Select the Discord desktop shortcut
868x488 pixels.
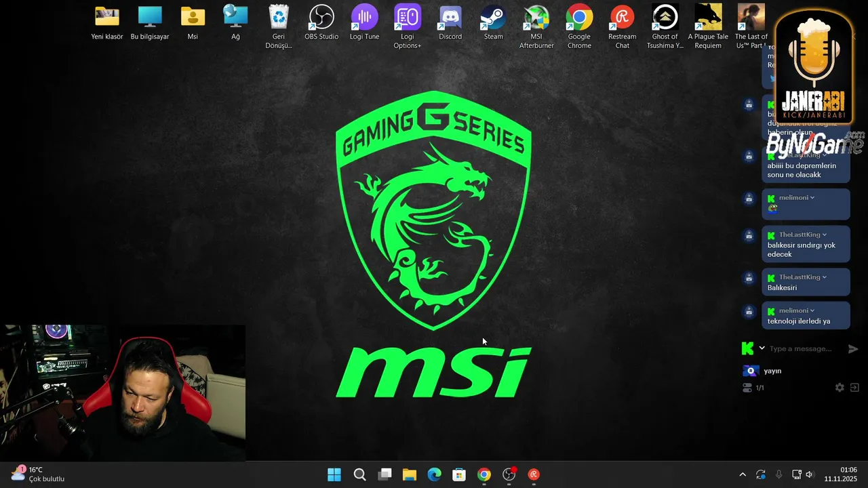tap(450, 23)
